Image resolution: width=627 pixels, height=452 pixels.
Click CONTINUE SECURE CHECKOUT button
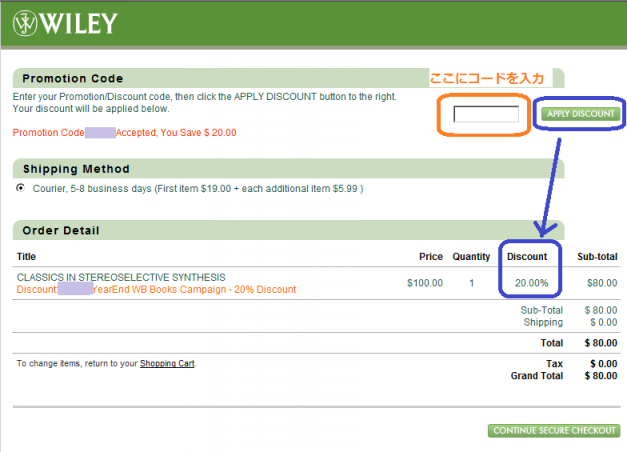553,430
